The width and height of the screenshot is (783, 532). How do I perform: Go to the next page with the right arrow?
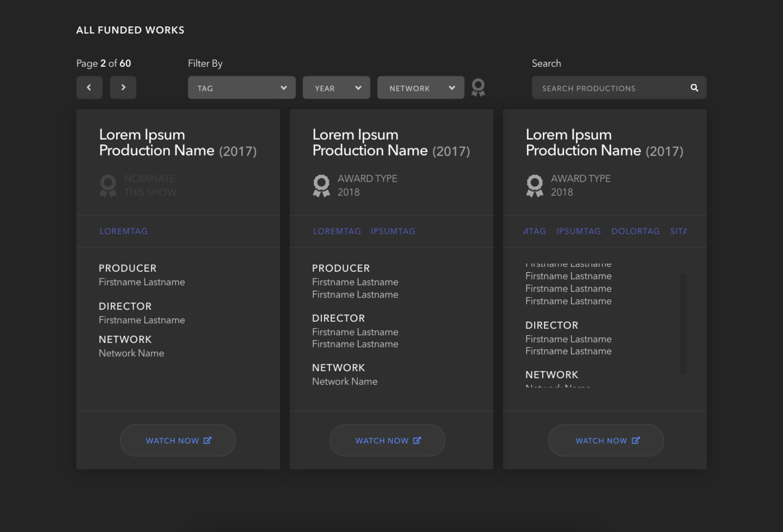[x=123, y=88]
